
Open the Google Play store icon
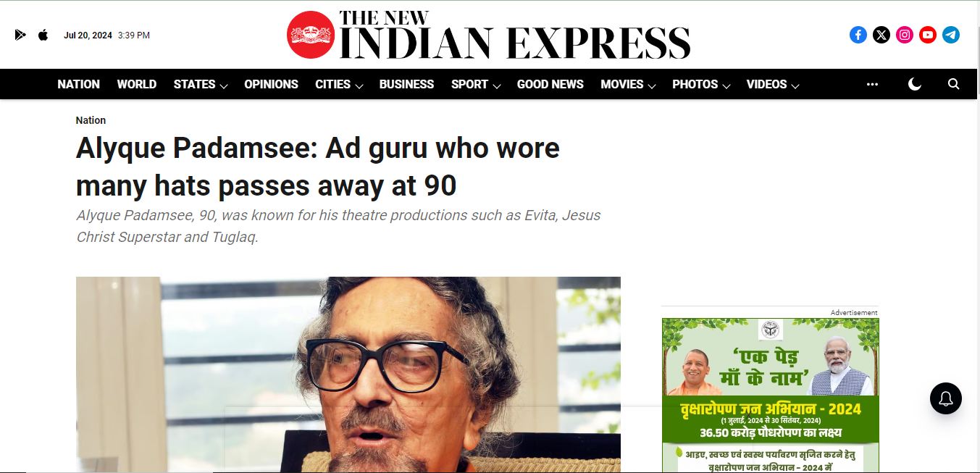[x=20, y=35]
